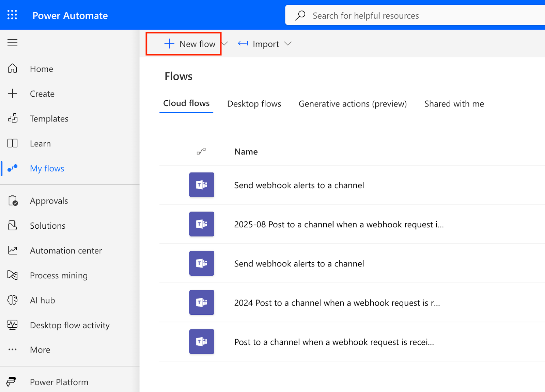The width and height of the screenshot is (545, 392).
Task: Focus the Search for helpful resources field
Action: 415,15
